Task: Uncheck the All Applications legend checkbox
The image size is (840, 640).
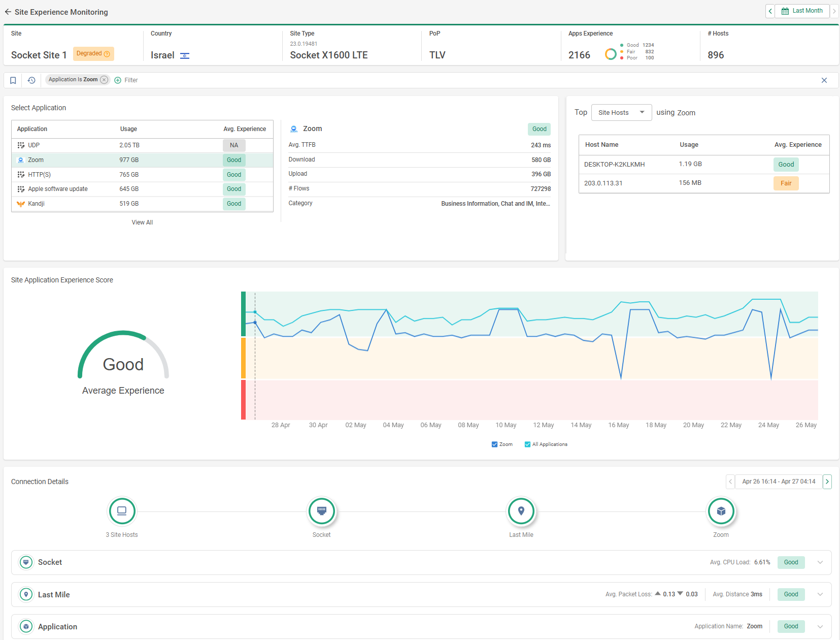Action: [527, 444]
